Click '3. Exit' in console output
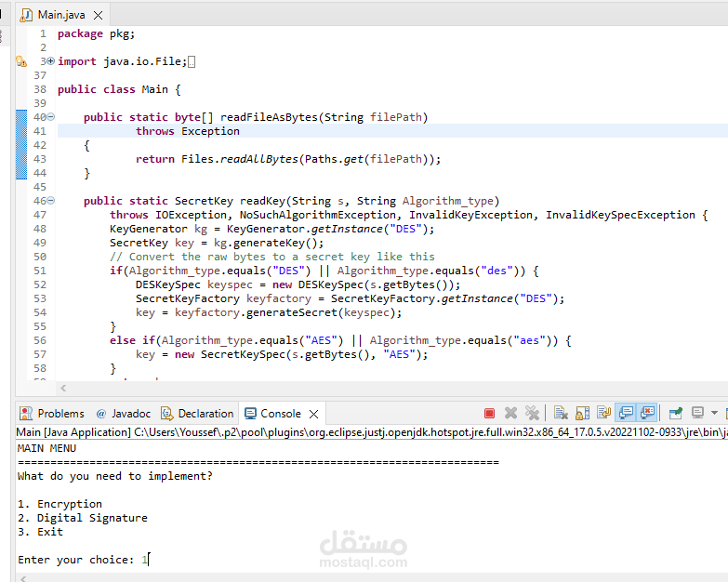Viewport: 728px width, 582px height. coord(40,532)
